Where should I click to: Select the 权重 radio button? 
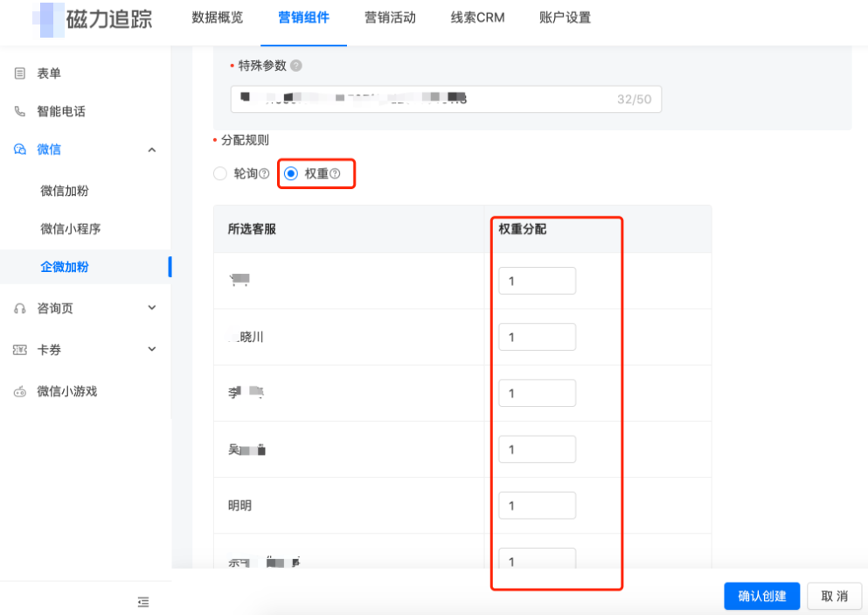291,173
